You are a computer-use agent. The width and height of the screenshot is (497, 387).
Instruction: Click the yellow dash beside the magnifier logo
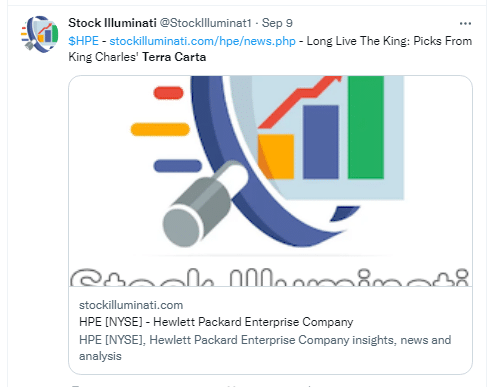(x=160, y=129)
